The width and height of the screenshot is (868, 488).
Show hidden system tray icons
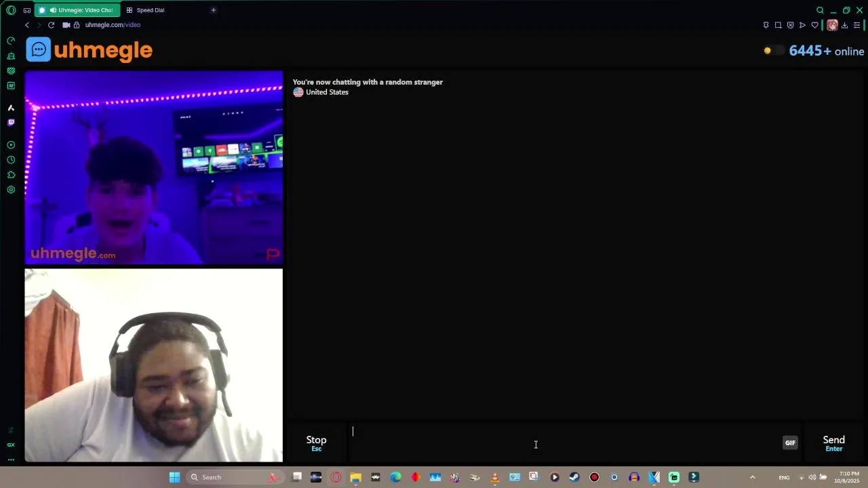click(x=752, y=477)
